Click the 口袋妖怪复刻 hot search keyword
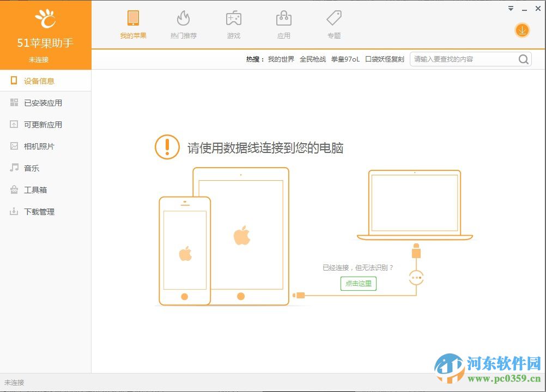 [x=385, y=59]
